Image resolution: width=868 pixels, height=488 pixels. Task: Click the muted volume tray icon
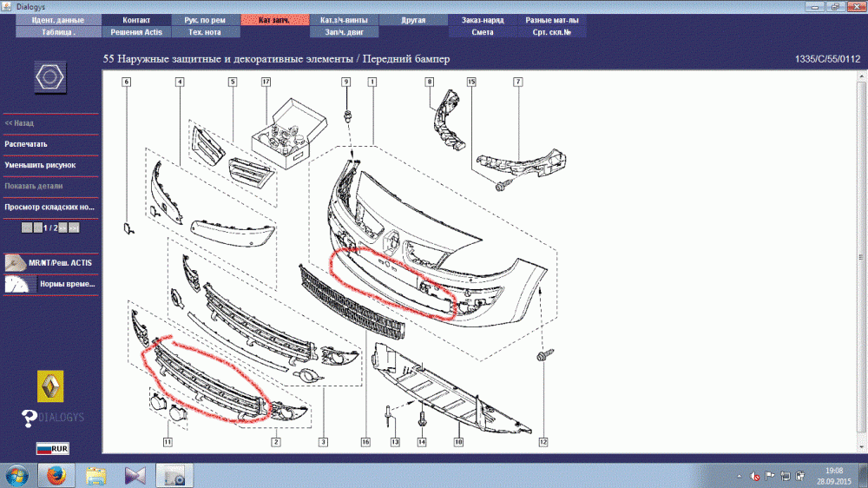click(754, 476)
